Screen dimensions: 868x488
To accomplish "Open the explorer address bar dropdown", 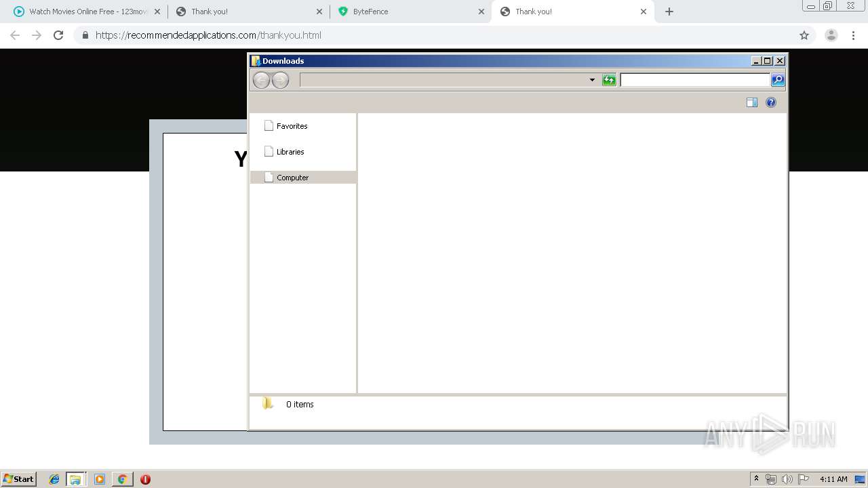I will coord(592,80).
